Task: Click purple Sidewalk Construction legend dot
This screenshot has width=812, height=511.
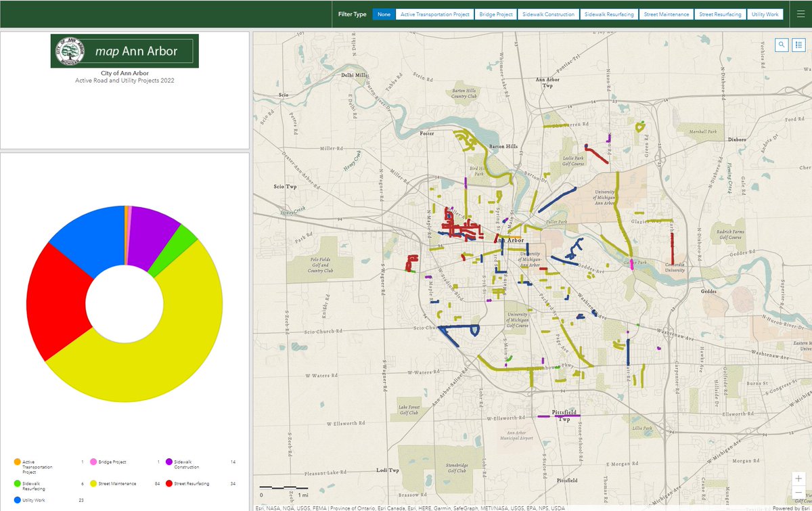Action: 168,462
